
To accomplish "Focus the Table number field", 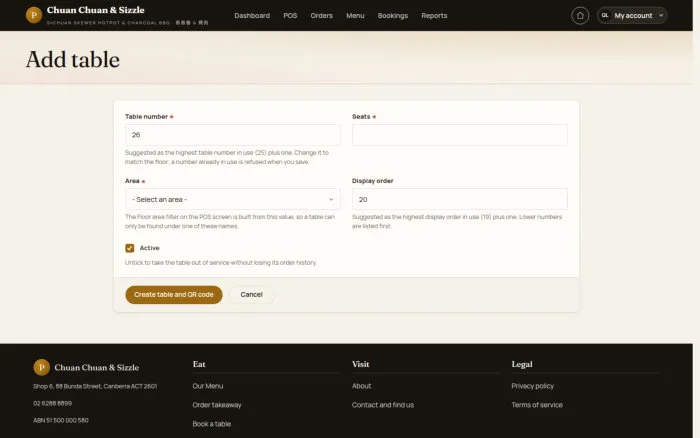I will 233,135.
